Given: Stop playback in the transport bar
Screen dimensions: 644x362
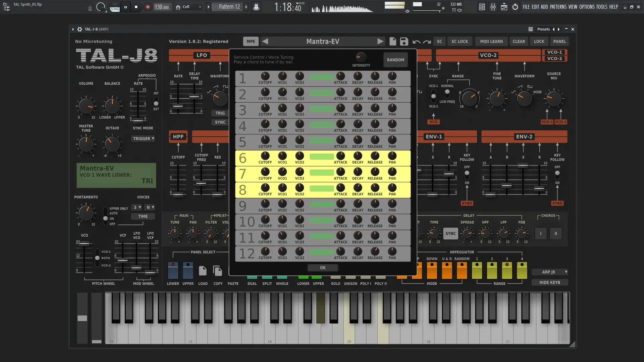Looking at the screenshot, I should (x=136, y=7).
